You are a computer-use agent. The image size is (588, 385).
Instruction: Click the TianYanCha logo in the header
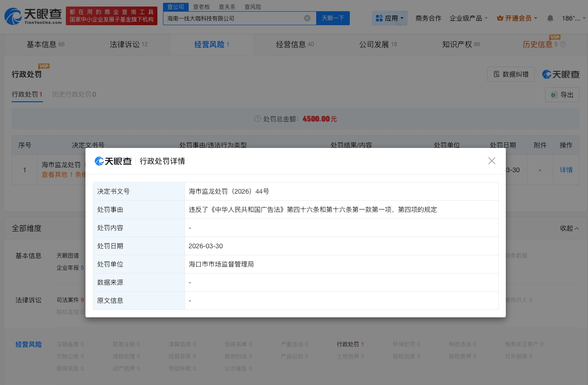pyautogui.click(x=33, y=17)
